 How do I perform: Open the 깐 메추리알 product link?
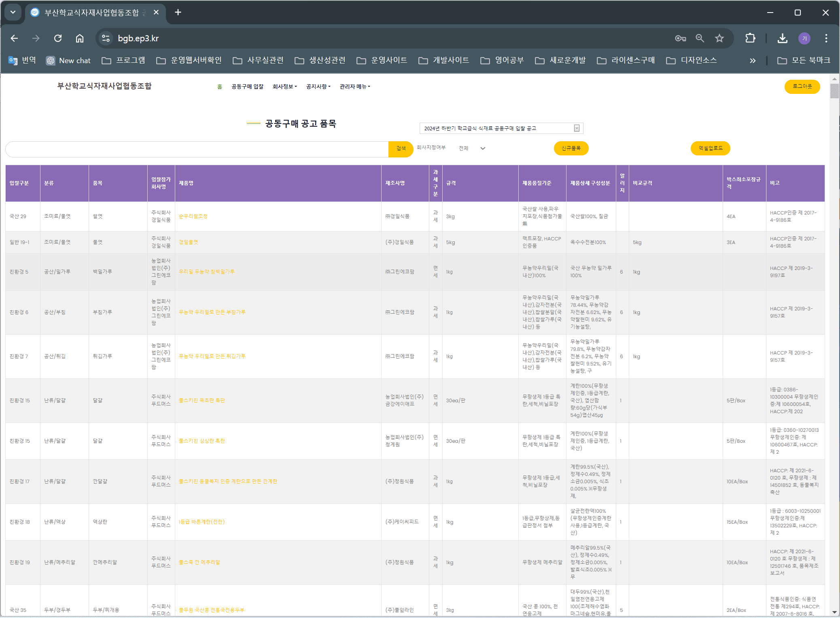pyautogui.click(x=199, y=563)
